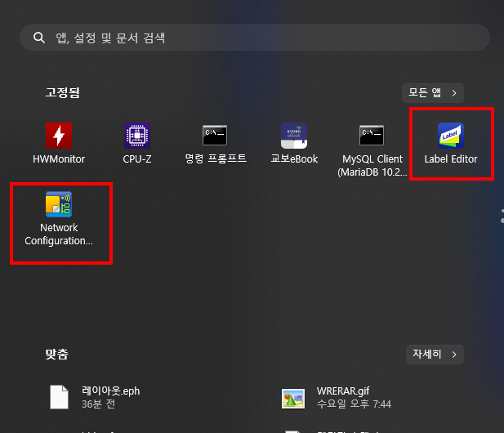Screen dimensions: 504x433
Task: Click the pinned apps page indicator dots
Action: [502, 216]
